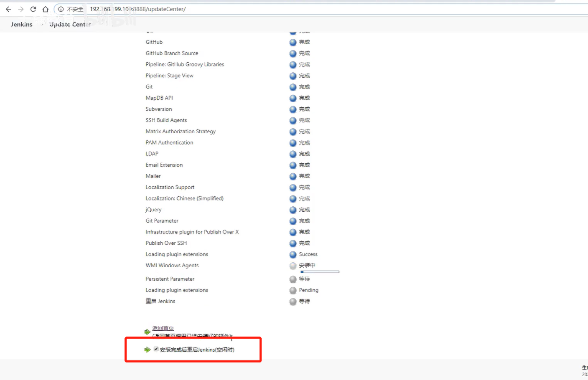Click the status ball for Mailer
This screenshot has width=588, height=380.
[293, 176]
